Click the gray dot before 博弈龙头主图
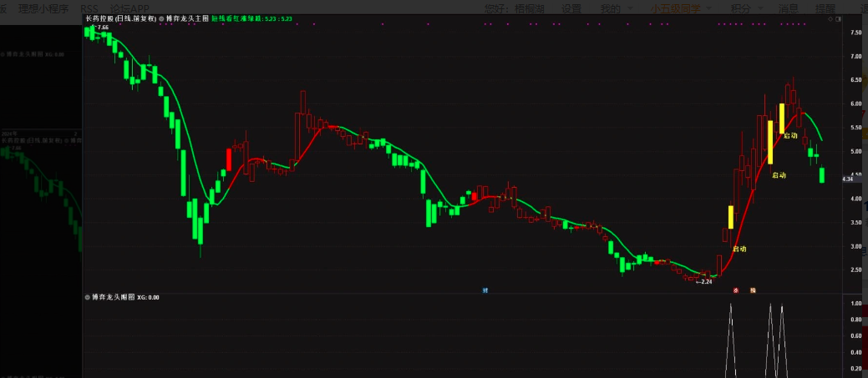 pyautogui.click(x=161, y=17)
